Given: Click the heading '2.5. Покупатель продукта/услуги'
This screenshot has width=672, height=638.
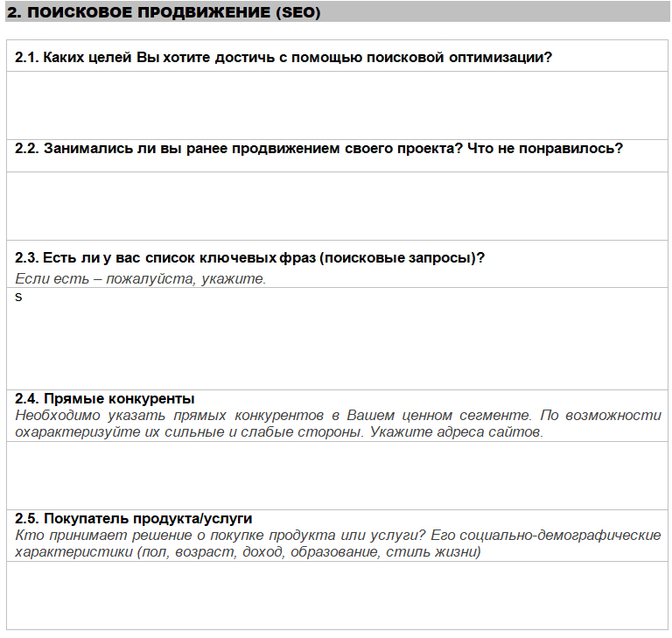Looking at the screenshot, I should coord(133,518).
